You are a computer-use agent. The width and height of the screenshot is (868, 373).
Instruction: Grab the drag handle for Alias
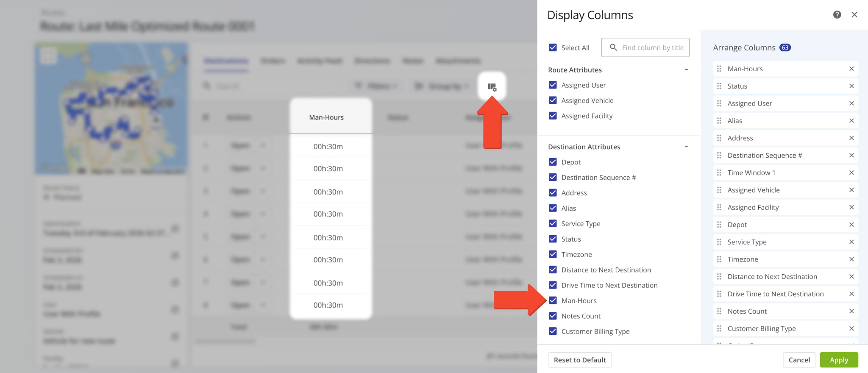pyautogui.click(x=719, y=121)
